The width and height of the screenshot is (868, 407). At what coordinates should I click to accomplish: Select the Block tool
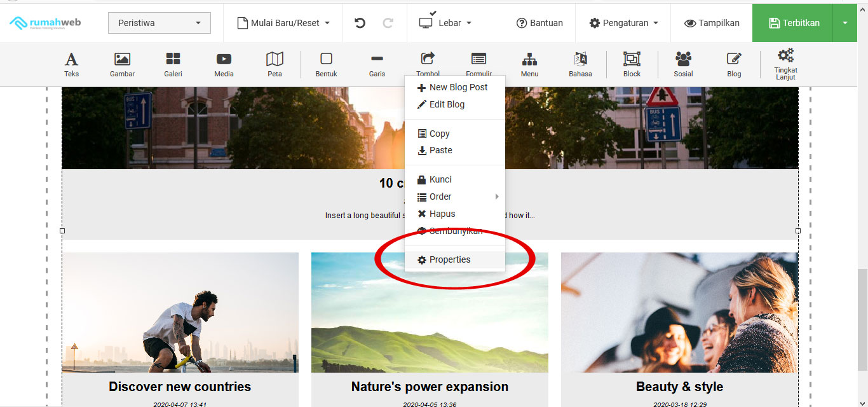[x=632, y=65]
